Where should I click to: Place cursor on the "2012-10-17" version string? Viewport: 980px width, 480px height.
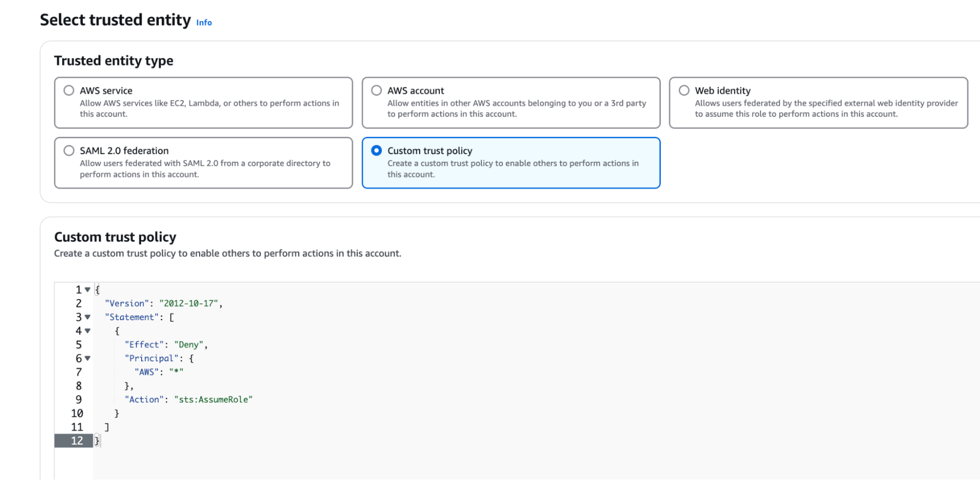point(188,303)
